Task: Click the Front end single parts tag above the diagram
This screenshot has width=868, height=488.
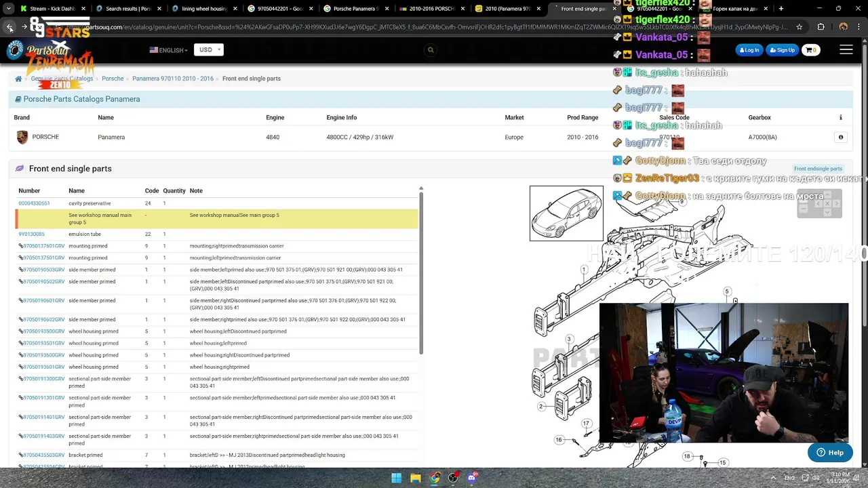Action: point(818,169)
